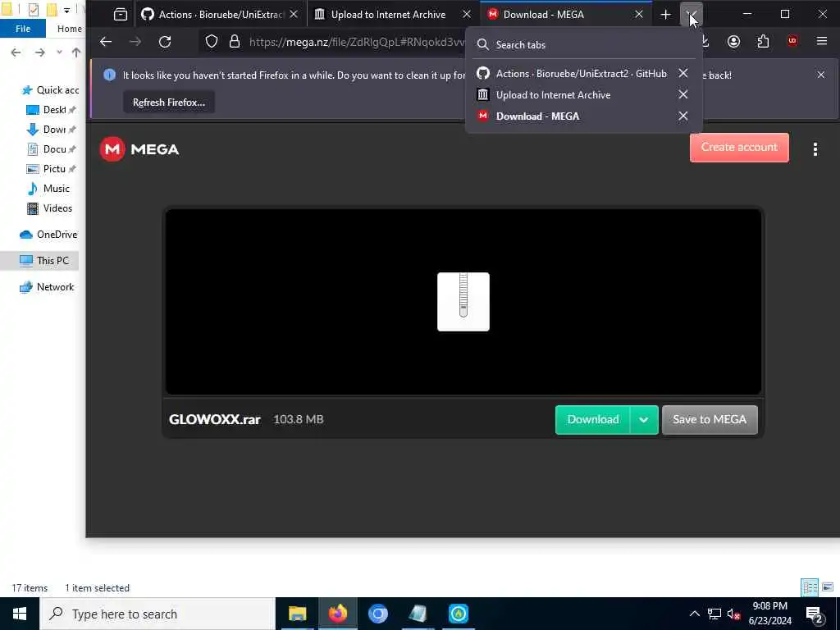This screenshot has width=840, height=630.
Task: Click File Explorer's forward arrow
Action: click(x=39, y=52)
